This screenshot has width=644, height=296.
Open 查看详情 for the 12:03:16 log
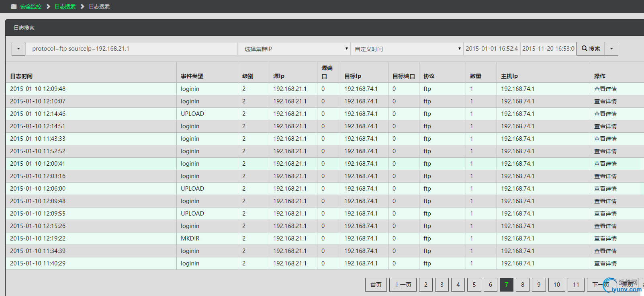[x=605, y=176]
